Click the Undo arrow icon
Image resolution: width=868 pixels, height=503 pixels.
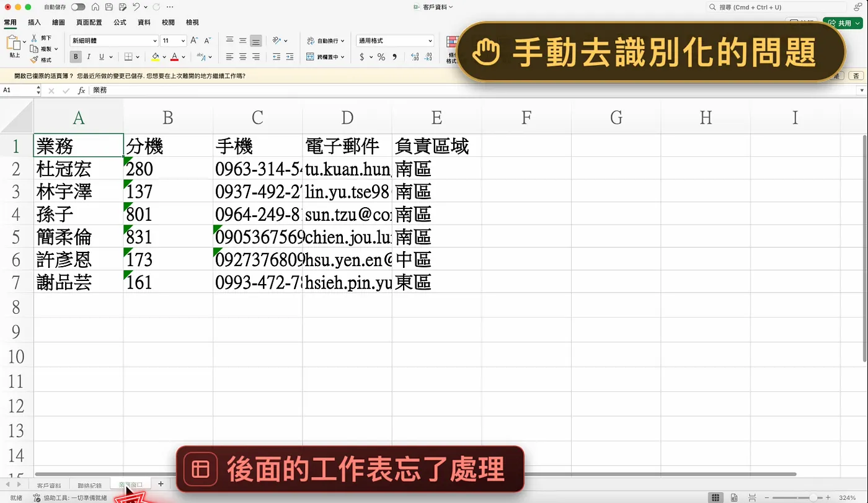pos(136,7)
